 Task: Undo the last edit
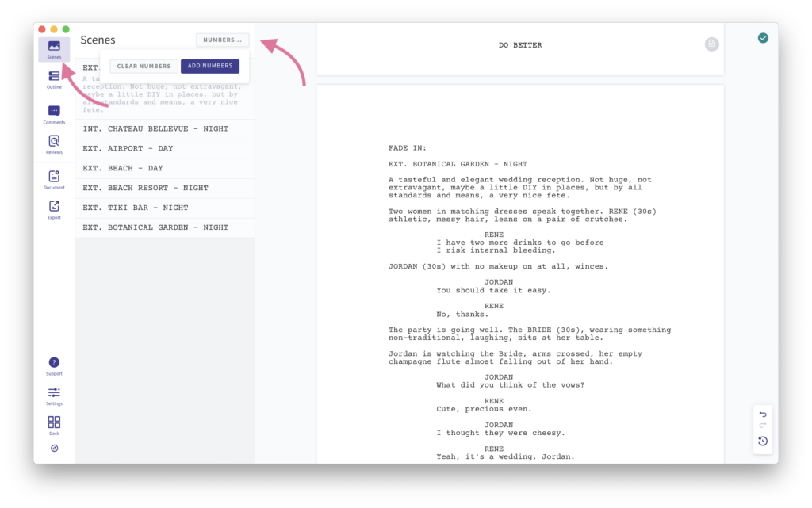pyautogui.click(x=762, y=414)
